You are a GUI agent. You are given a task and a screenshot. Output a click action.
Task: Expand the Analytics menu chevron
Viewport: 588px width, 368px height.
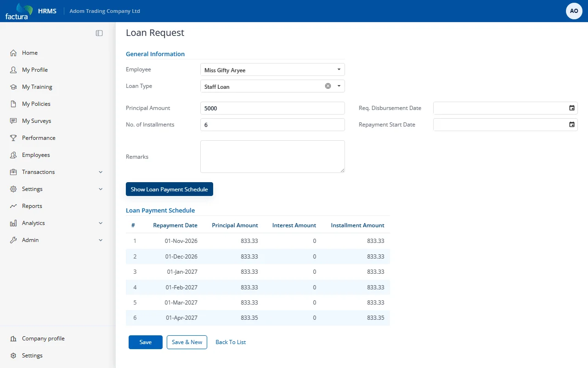[101, 223]
